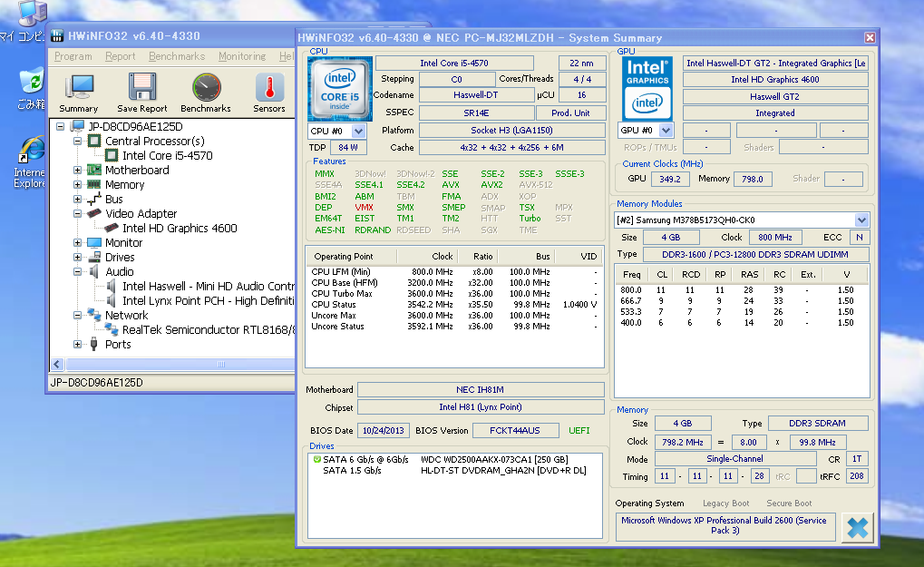Click the Intel HD Graphics 4600 GPU name field
The width and height of the screenshot is (924, 567).
coord(775,80)
